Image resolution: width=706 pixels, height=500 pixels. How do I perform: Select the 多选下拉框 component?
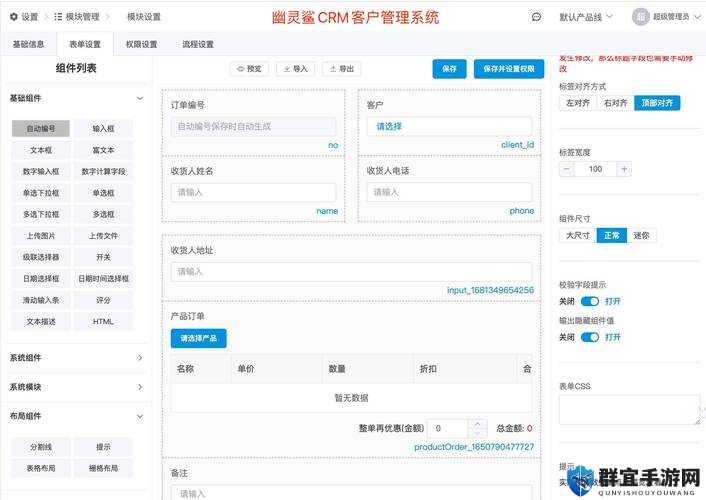point(41,214)
